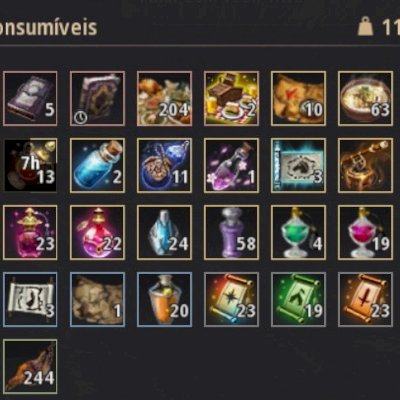Choose the blue crystal vial with 24
Viewport: 400px width, 400px height.
point(164,232)
